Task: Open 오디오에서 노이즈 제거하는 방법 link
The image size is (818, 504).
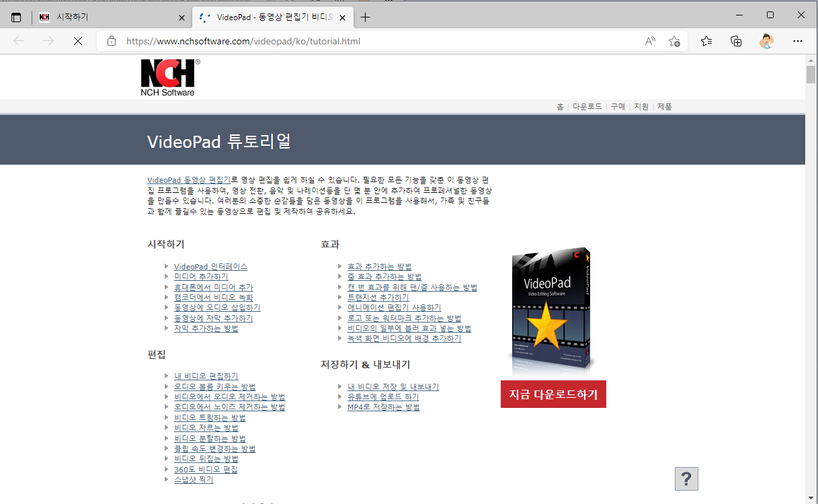Action: click(x=230, y=407)
